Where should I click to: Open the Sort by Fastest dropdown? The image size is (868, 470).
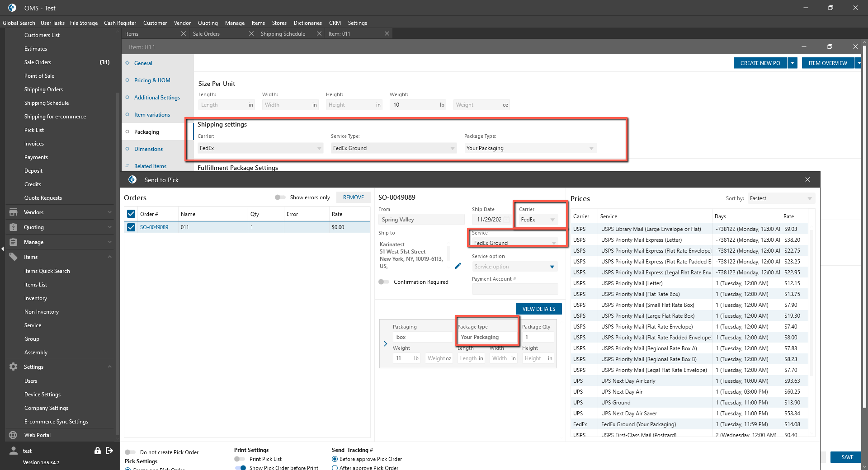pyautogui.click(x=781, y=198)
